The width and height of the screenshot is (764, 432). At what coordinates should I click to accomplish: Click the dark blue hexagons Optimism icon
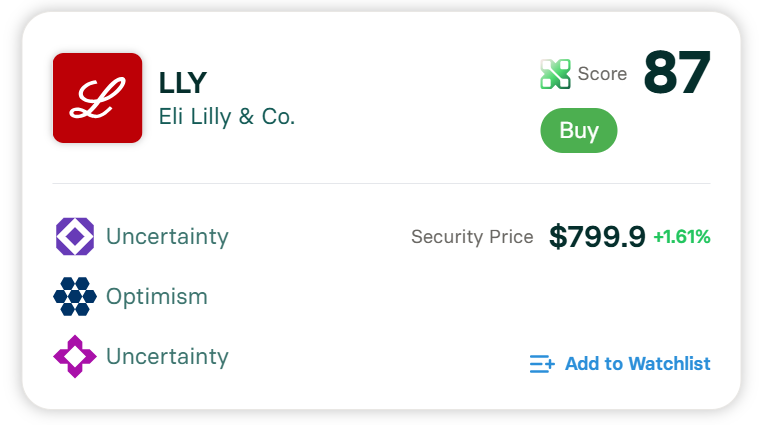[x=75, y=297]
